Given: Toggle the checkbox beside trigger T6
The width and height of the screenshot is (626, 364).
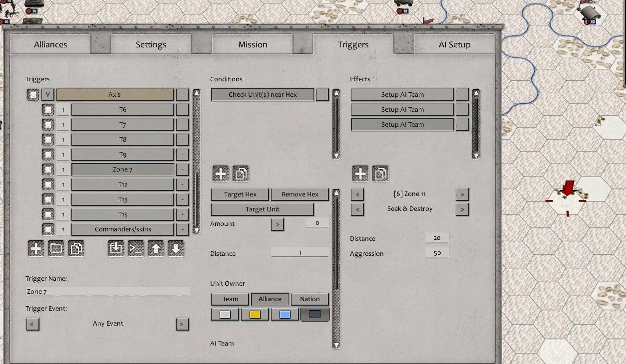Looking at the screenshot, I should (47, 109).
